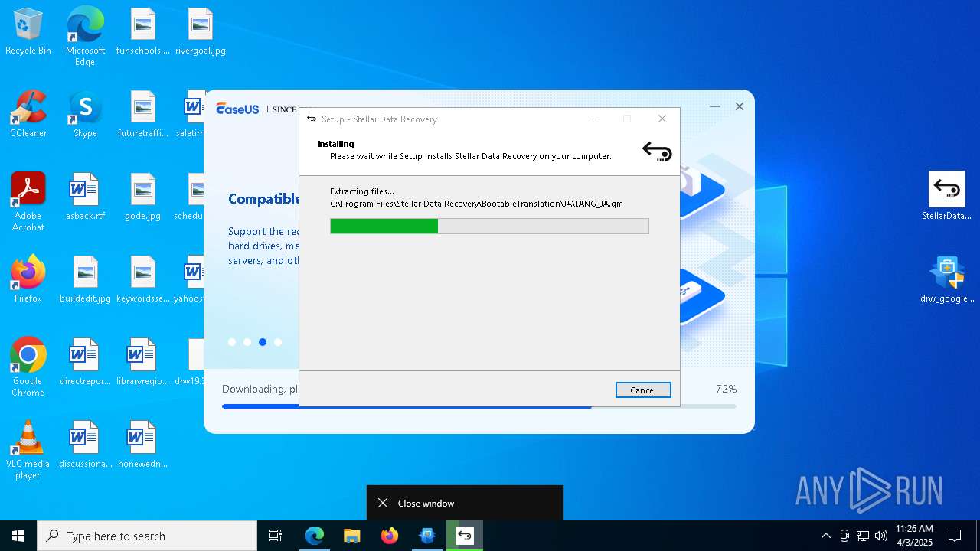This screenshot has width=980, height=551.
Task: Open the Microsoft Edge desktop shortcut
Action: pyautogui.click(x=85, y=37)
